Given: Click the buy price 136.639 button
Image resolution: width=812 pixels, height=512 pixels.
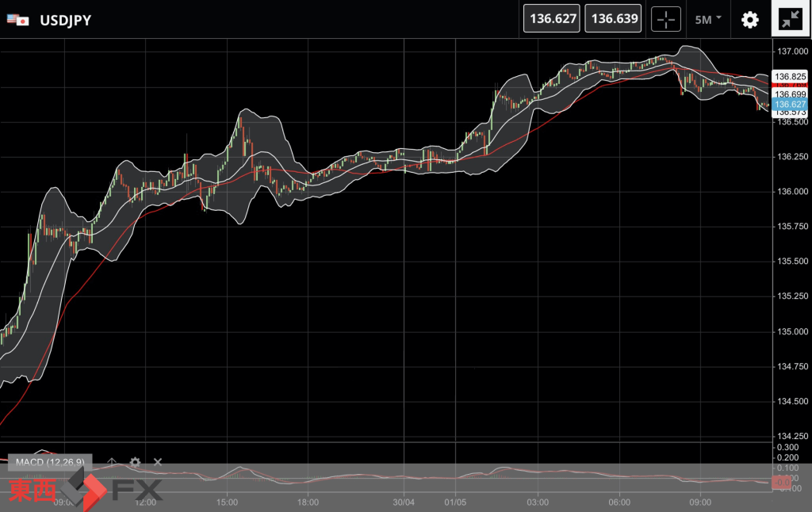Looking at the screenshot, I should 613,19.
